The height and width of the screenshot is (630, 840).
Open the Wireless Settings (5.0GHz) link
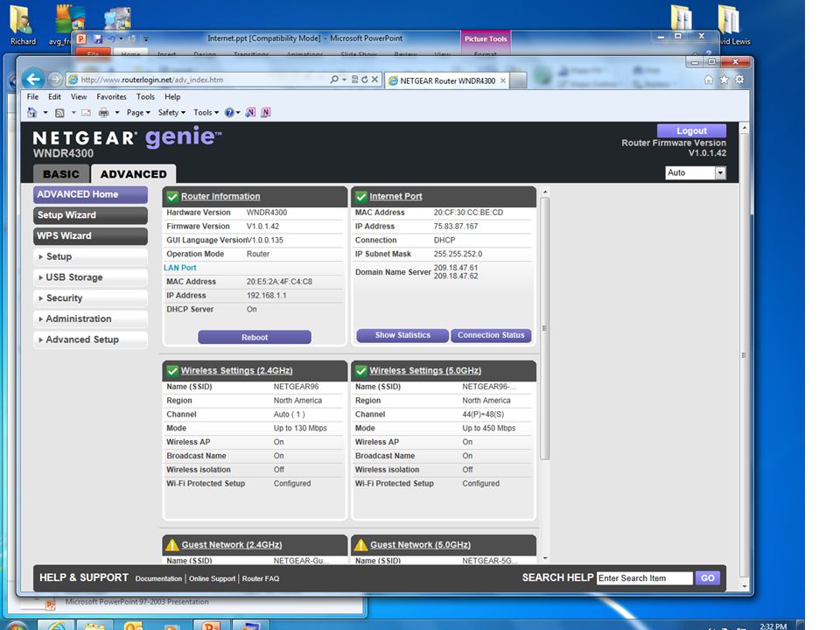pyautogui.click(x=425, y=371)
